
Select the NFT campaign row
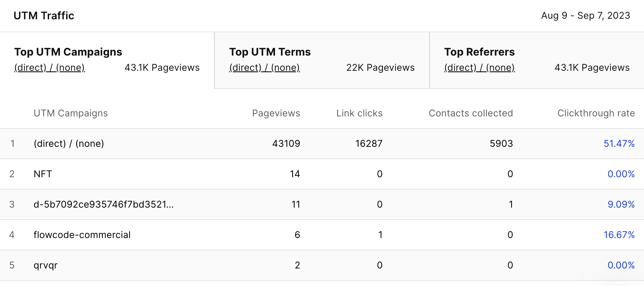point(322,174)
